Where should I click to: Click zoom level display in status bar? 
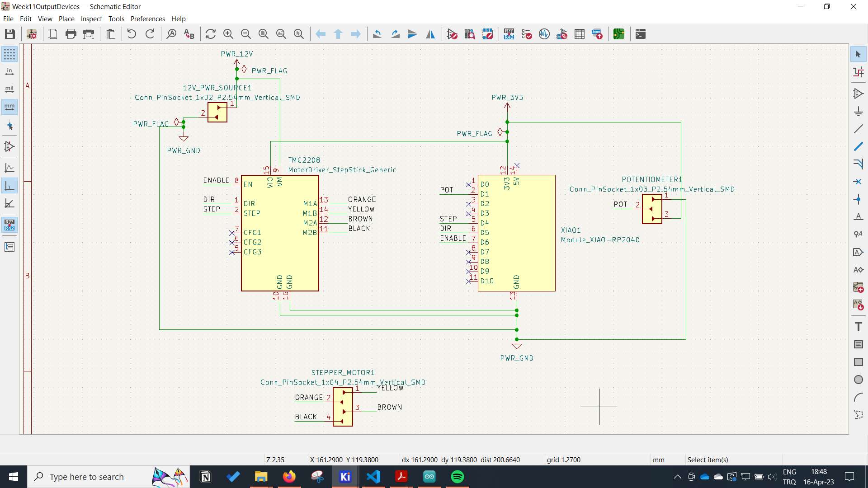(275, 460)
